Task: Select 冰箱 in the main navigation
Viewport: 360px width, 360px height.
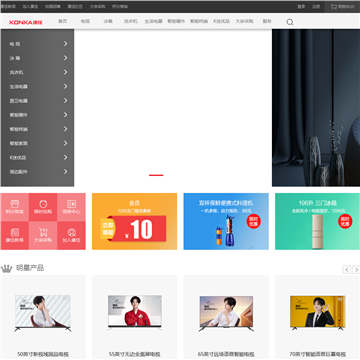Action: (x=108, y=21)
